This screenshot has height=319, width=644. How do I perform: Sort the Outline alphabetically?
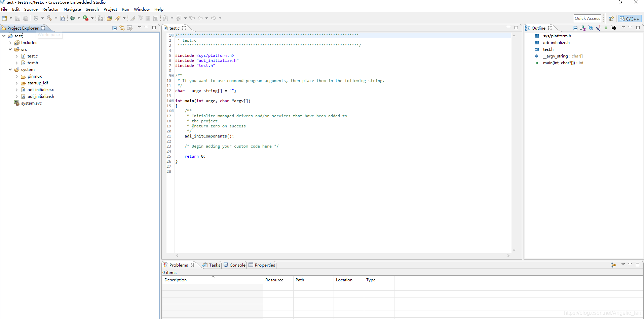pos(583,28)
